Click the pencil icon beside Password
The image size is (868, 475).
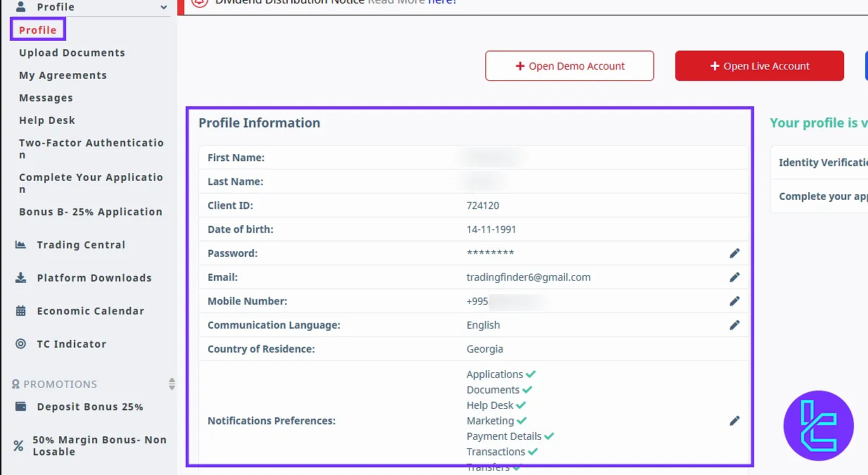[734, 253]
